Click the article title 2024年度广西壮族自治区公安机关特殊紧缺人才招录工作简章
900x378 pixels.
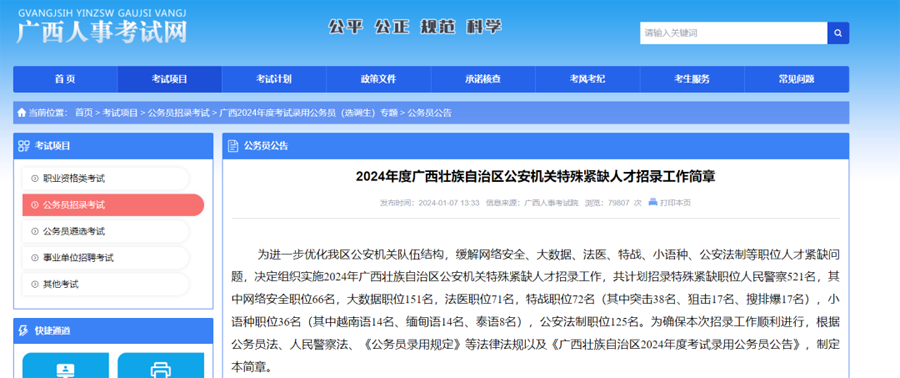click(x=536, y=176)
